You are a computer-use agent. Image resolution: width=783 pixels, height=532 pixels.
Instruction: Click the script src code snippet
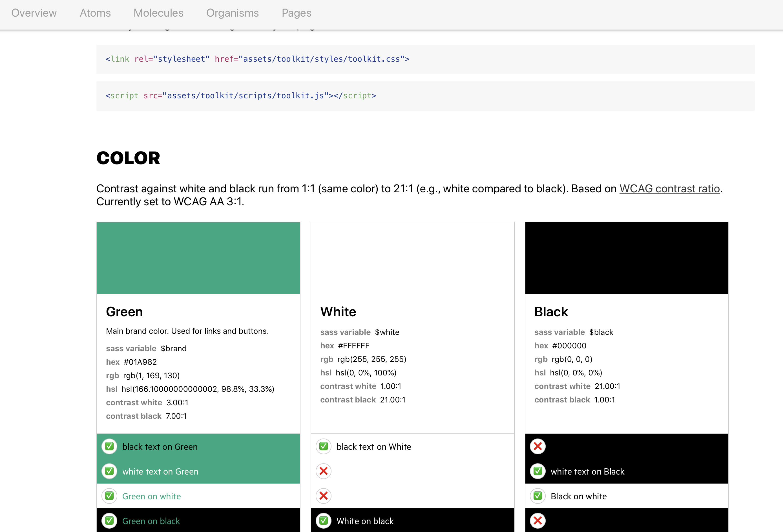(426, 96)
